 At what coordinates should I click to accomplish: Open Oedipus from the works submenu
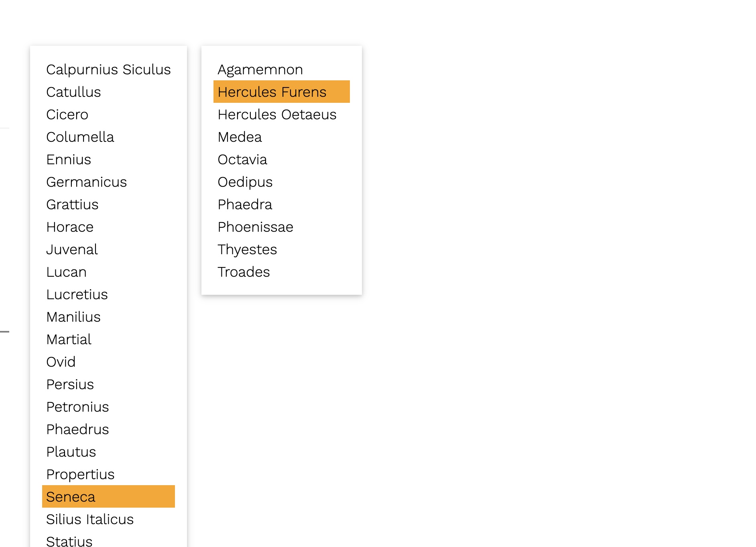click(x=245, y=182)
